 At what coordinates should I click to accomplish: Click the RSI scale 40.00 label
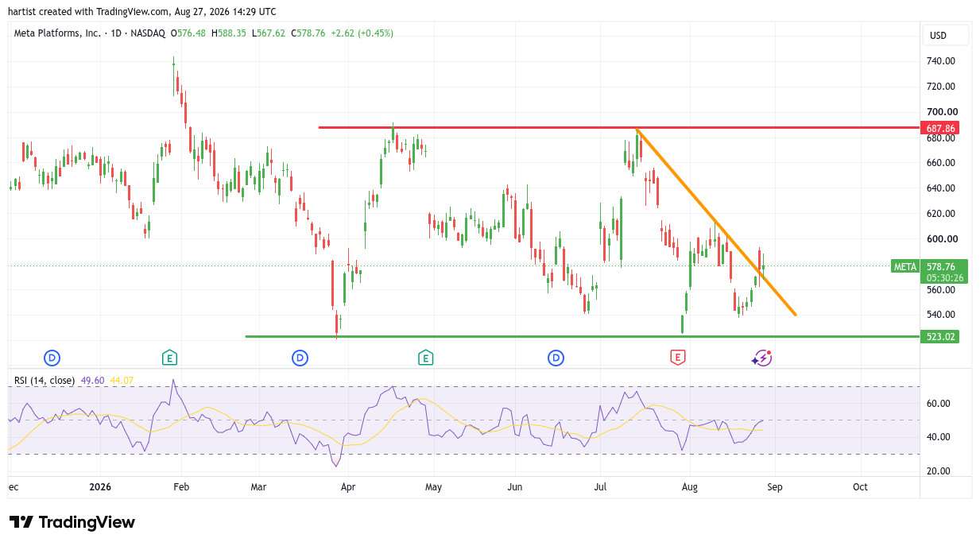point(938,437)
